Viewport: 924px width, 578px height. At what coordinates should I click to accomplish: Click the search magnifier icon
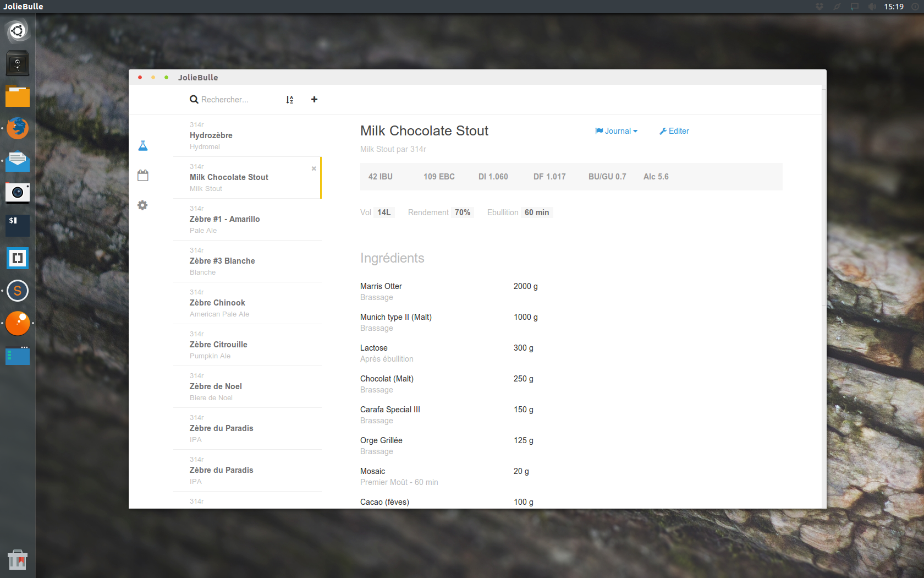click(194, 100)
